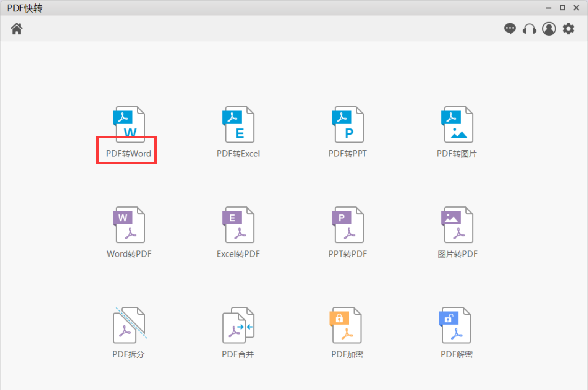The height and width of the screenshot is (390, 588).
Task: Open the PDF拆分 split tool icon
Action: (x=129, y=325)
